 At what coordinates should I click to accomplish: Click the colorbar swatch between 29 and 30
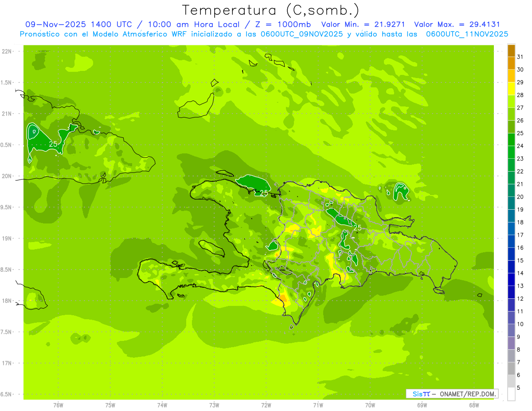tap(511, 76)
